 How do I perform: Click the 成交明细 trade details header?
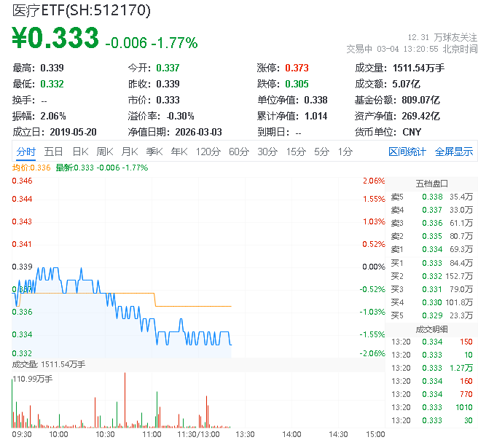pos(431,329)
